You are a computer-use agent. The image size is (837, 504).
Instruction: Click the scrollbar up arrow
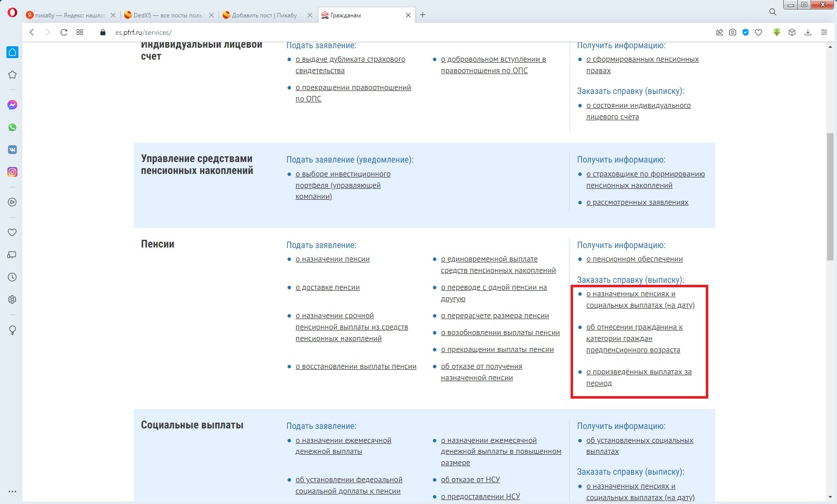pyautogui.click(x=830, y=46)
